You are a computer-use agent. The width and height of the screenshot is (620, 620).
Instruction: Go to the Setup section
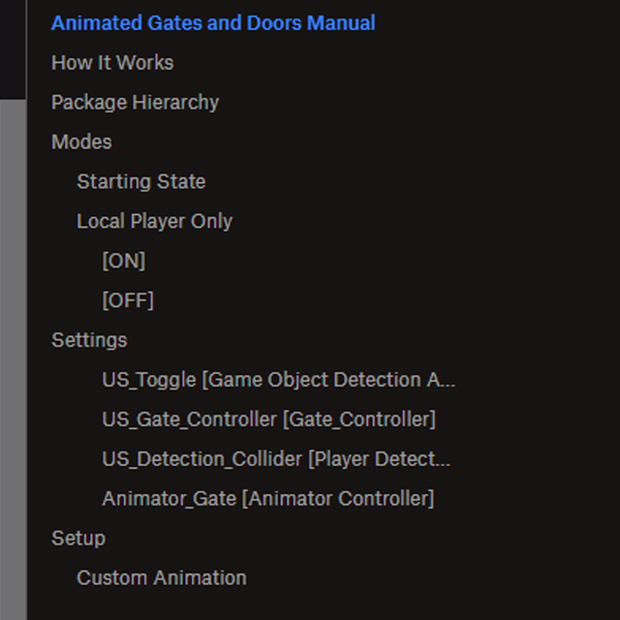click(78, 539)
